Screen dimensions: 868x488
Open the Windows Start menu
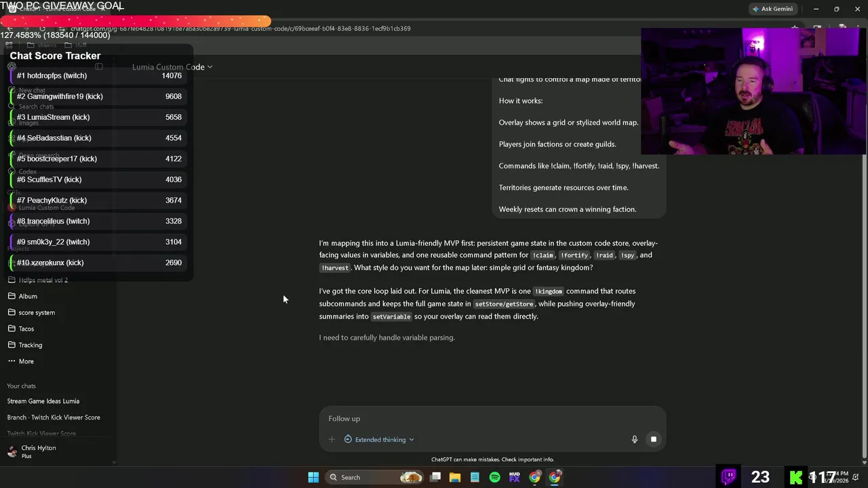point(313,477)
